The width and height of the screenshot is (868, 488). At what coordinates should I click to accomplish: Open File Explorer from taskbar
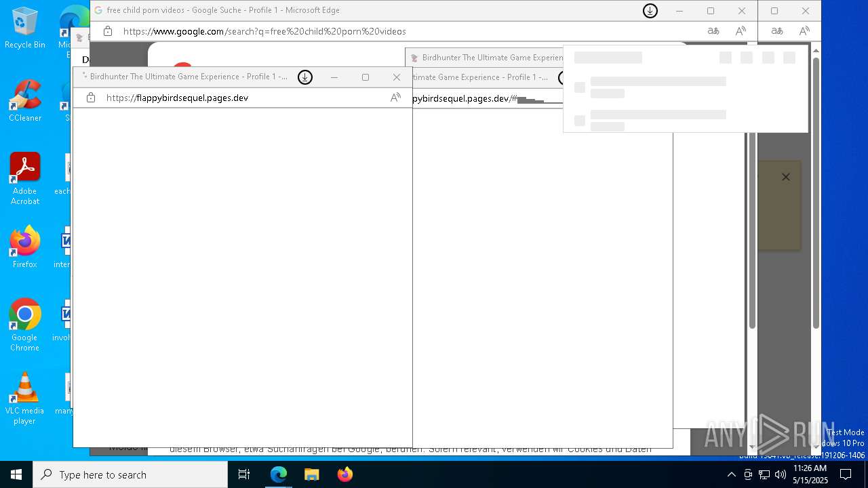pyautogui.click(x=311, y=474)
